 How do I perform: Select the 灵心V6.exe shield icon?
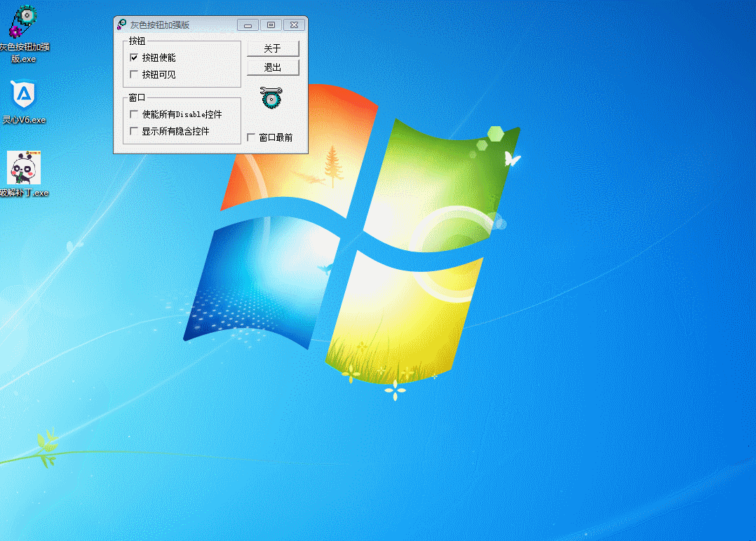(x=24, y=95)
